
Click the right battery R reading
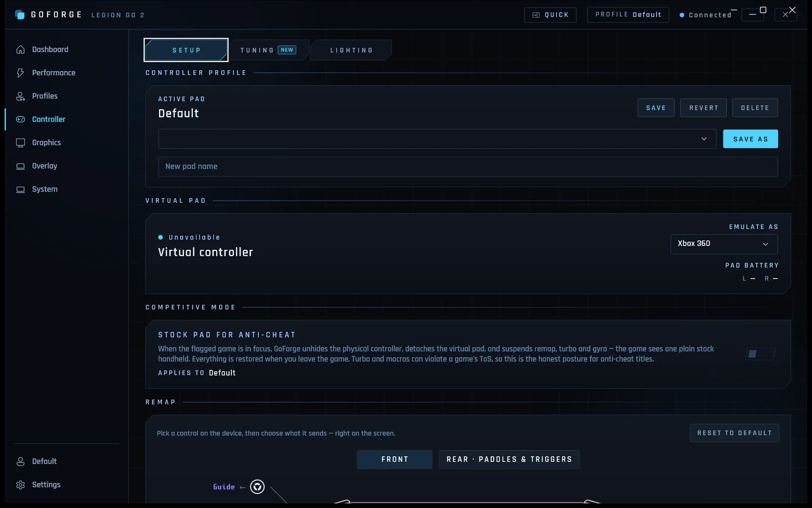pyautogui.click(x=771, y=278)
